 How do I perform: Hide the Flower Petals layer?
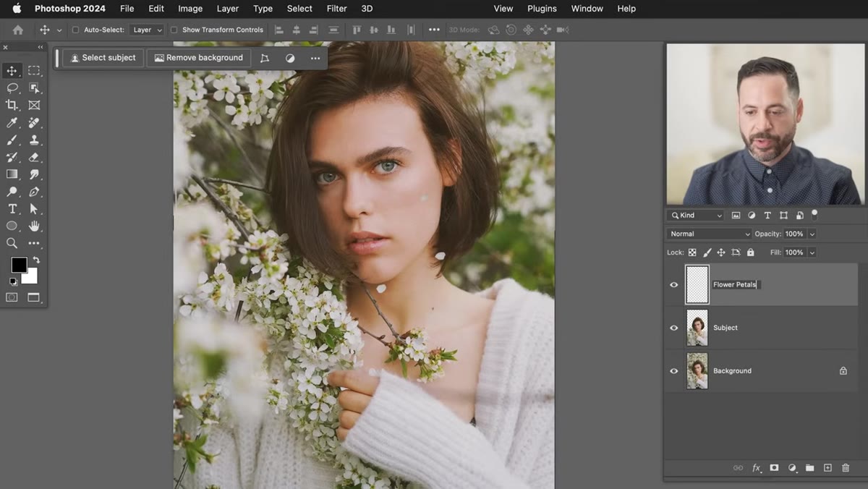coord(674,285)
